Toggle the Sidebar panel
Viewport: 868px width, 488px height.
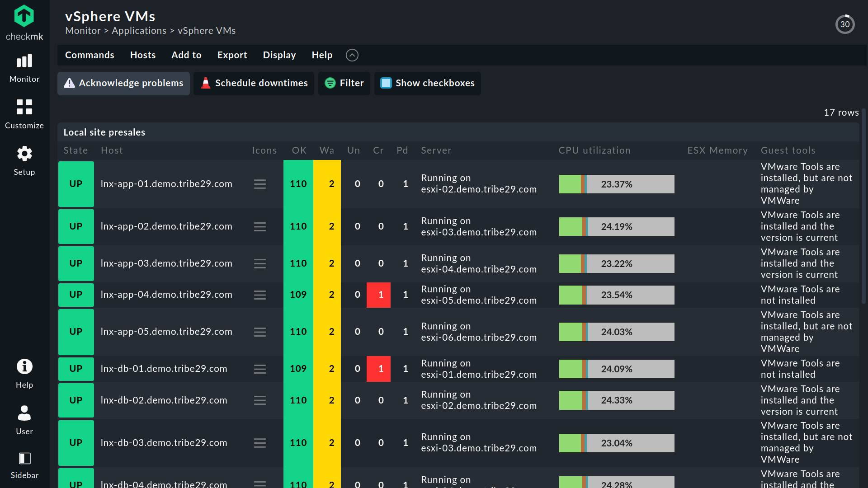pyautogui.click(x=24, y=465)
